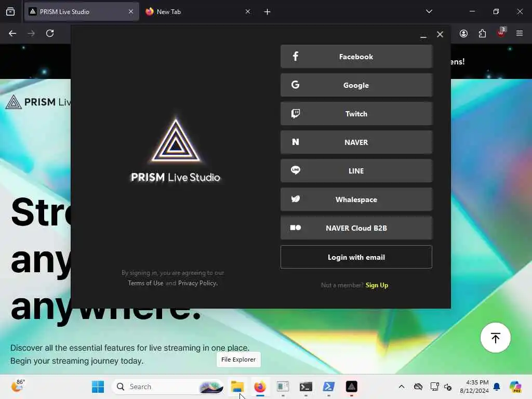Click the Whalespace whale logo icon
532x399 pixels.
296,199
